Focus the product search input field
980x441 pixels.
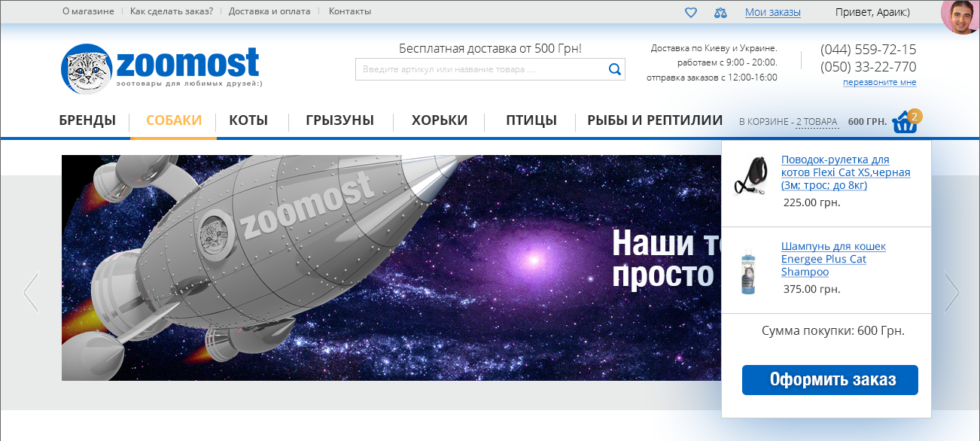(x=482, y=70)
